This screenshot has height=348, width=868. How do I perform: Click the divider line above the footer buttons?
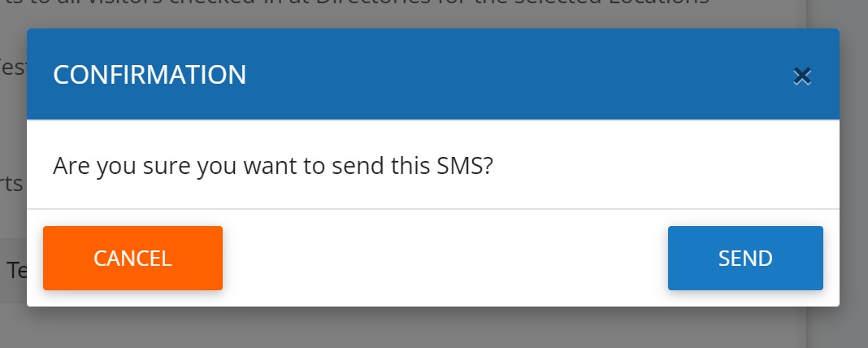(433, 209)
